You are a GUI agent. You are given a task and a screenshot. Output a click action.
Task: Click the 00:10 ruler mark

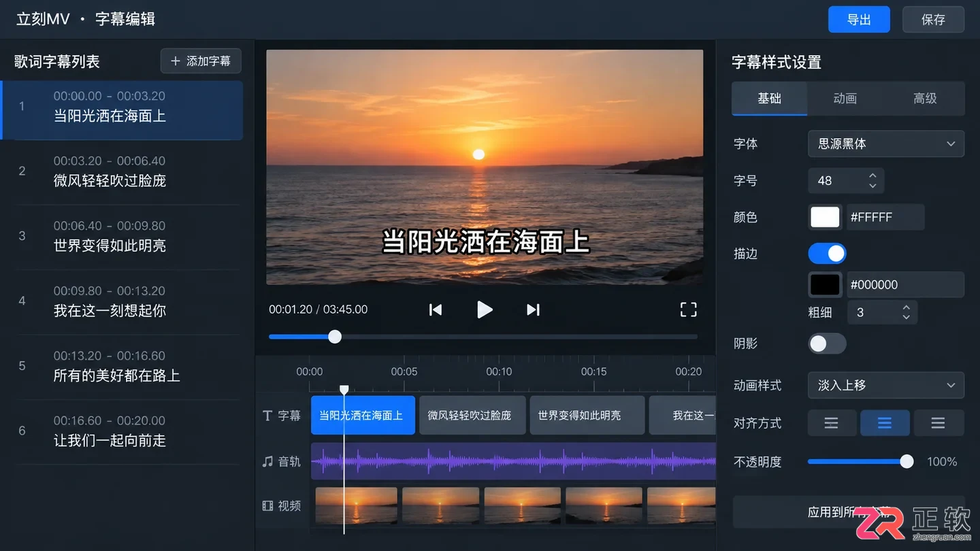pos(499,371)
